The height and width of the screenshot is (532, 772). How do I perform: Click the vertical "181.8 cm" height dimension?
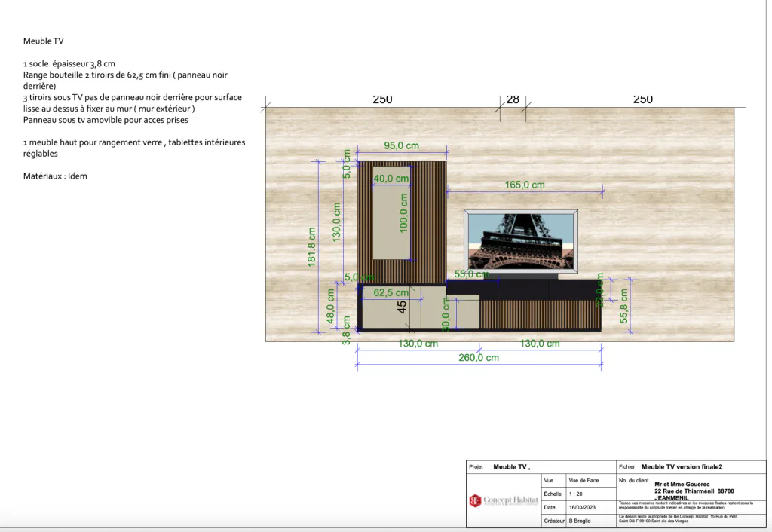click(311, 247)
